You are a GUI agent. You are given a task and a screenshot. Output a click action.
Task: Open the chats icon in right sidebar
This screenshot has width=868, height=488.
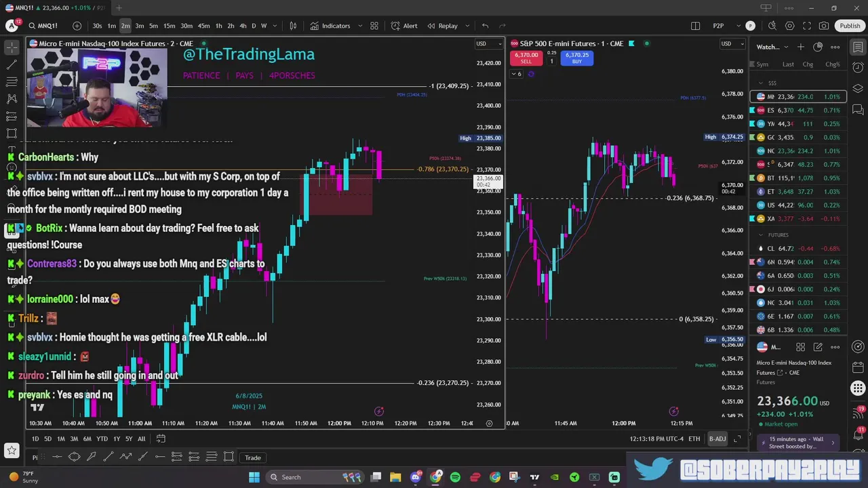(858, 110)
